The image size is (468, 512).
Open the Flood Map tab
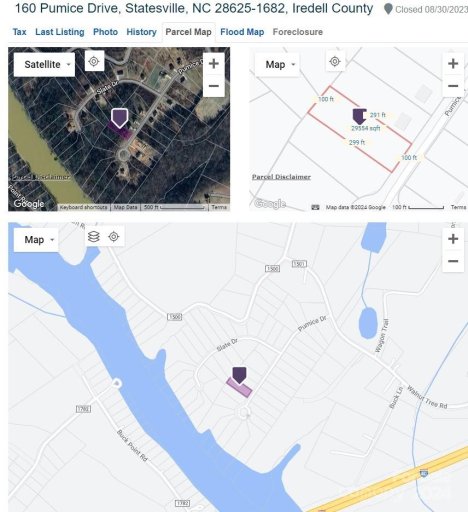(242, 32)
